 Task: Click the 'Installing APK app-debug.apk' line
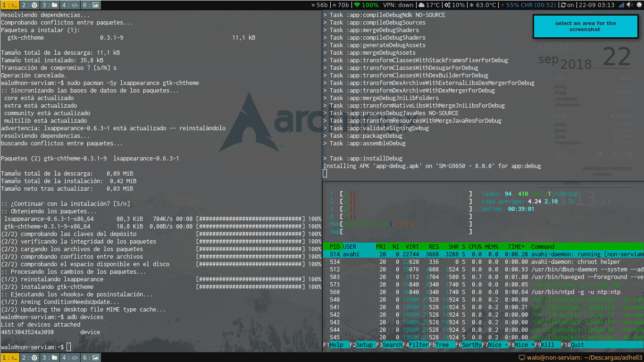432,166
